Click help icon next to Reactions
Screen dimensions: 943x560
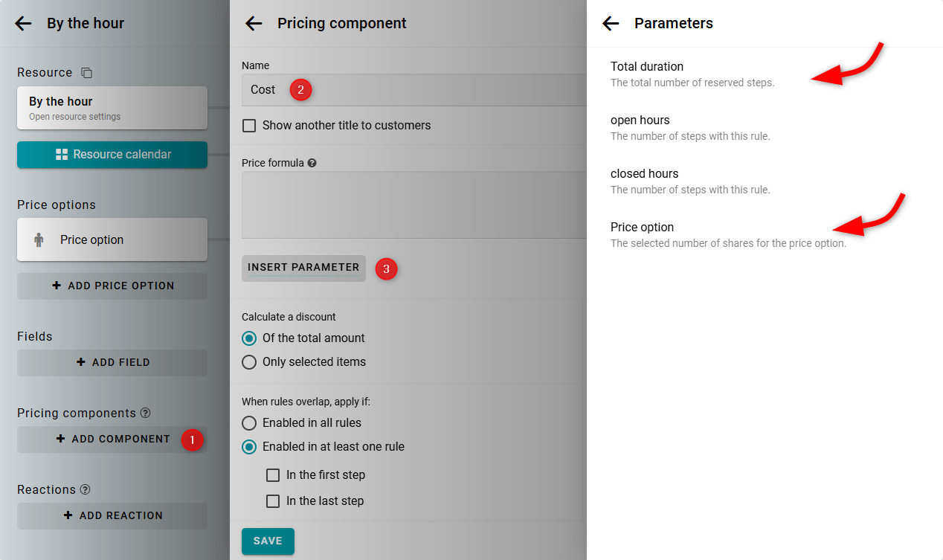tap(86, 489)
